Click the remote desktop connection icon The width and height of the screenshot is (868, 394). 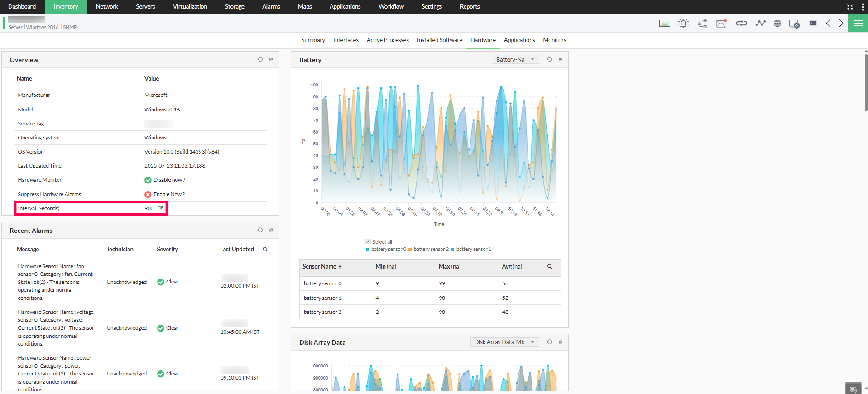coord(794,24)
